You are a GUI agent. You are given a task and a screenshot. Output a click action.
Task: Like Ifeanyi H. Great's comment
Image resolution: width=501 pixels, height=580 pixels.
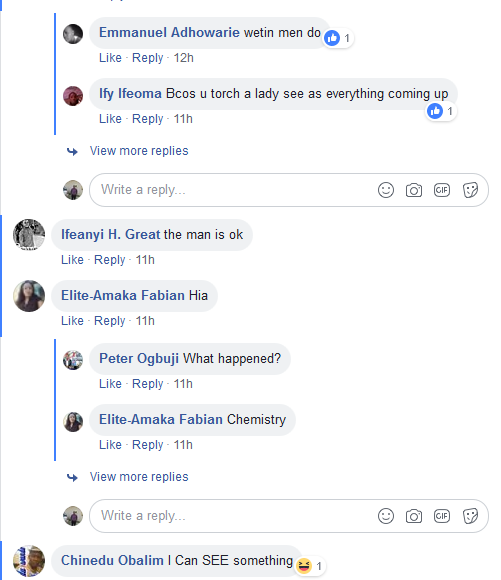click(x=72, y=260)
